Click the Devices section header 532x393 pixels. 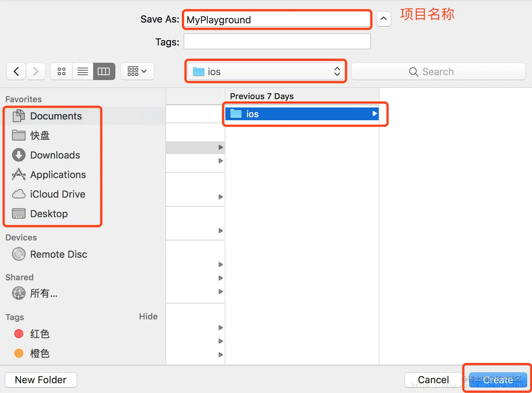point(21,237)
